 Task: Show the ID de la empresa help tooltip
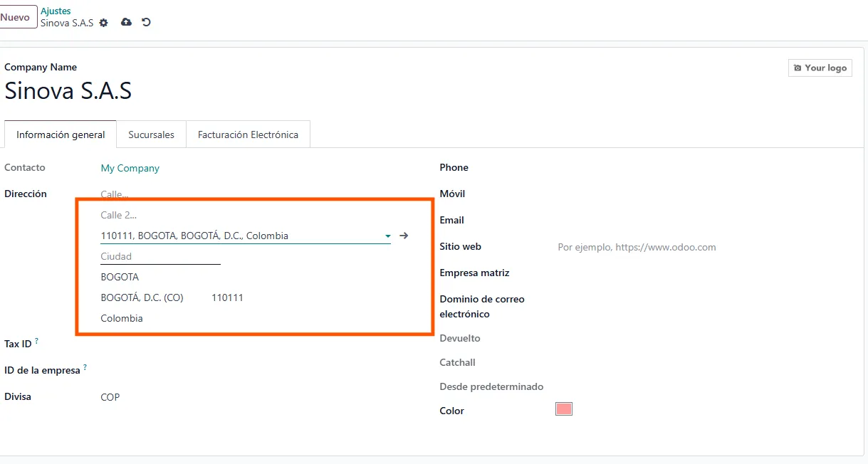[85, 368]
